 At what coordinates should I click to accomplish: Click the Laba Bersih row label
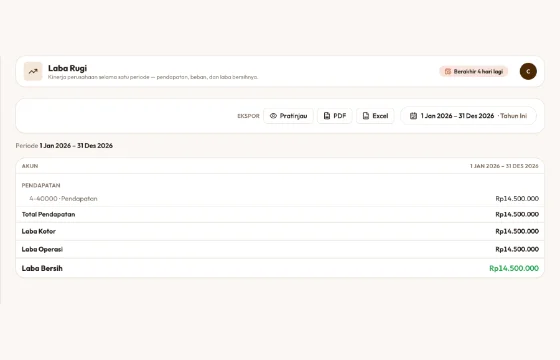[x=42, y=268]
